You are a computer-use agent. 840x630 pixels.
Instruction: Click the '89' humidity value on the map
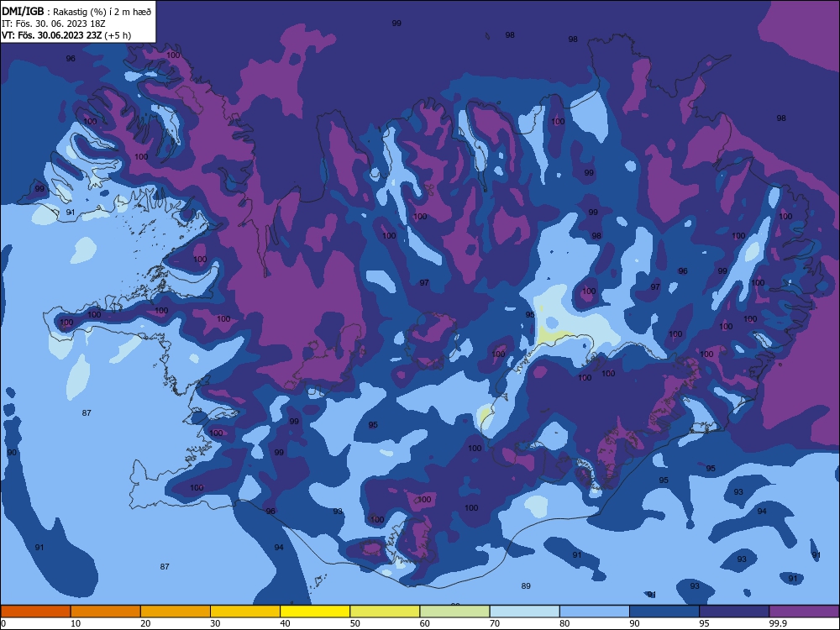[x=526, y=586]
